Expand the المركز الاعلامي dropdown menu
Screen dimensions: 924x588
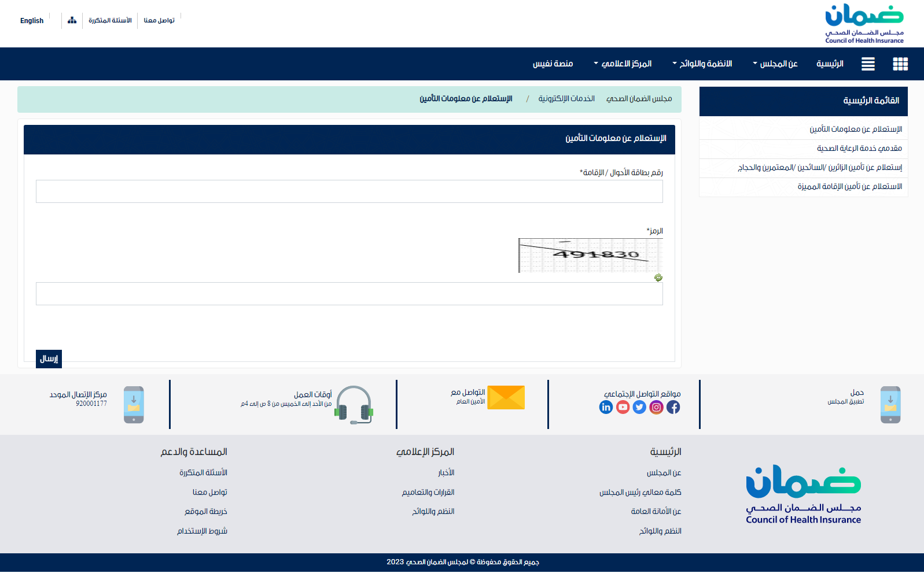623,64
